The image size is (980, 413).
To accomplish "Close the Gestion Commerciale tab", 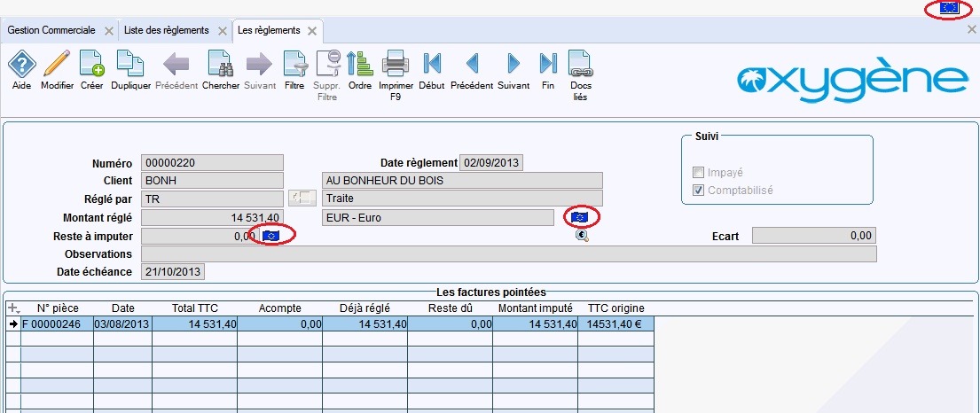I will [109, 31].
